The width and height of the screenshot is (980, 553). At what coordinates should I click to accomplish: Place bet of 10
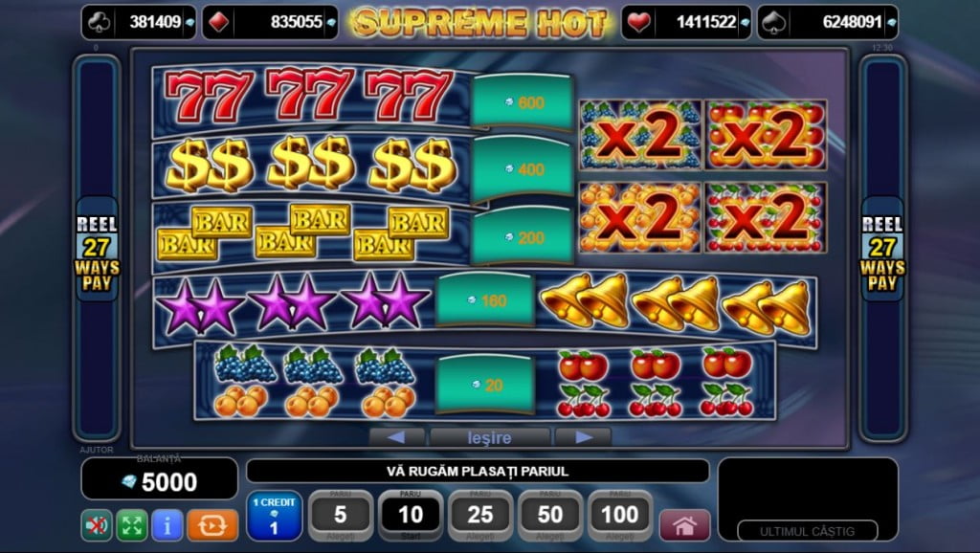(x=411, y=516)
